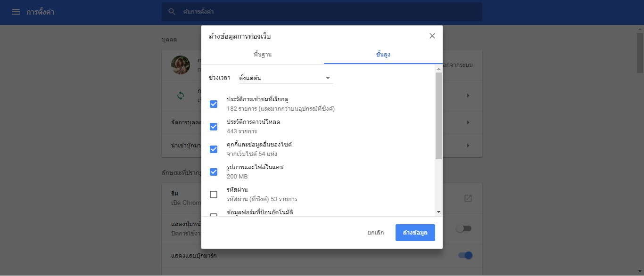The image size is (644, 276).
Task: Enable the รหัสผ่าน checkbox
Action: click(x=214, y=195)
